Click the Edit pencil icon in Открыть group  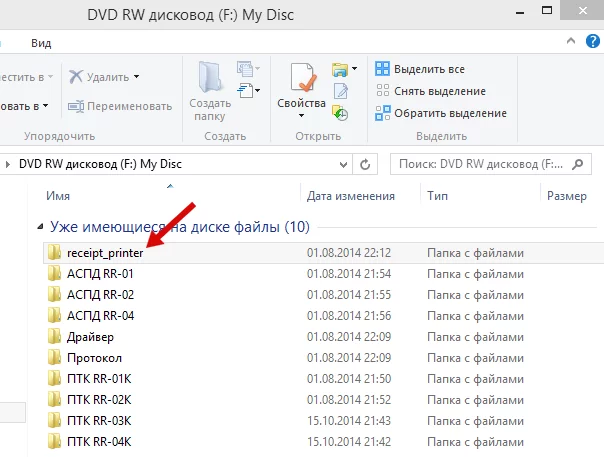341,91
